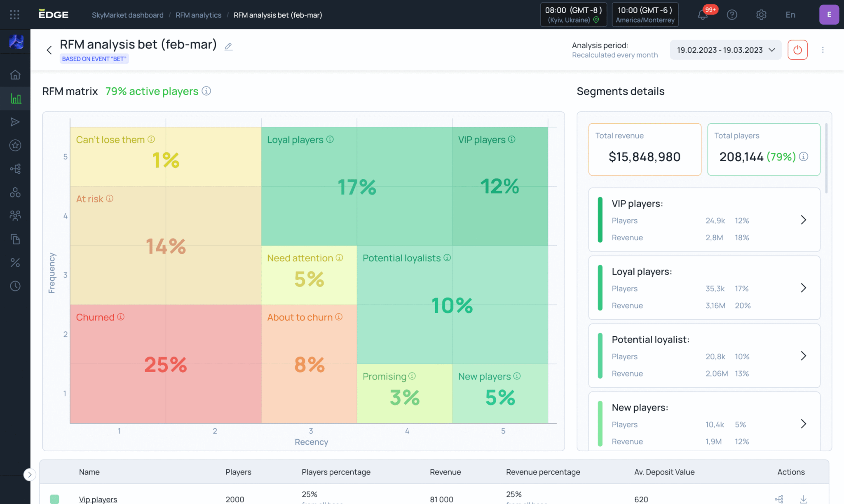Open the analysis period date dropdown

726,50
